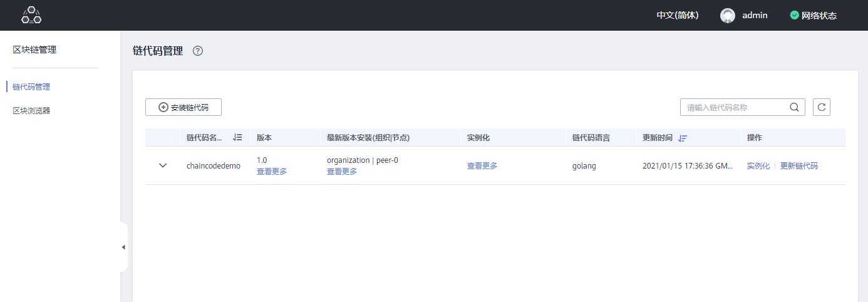View more in the 实例化 column
Viewport: 868px width, 302px height.
[482, 166]
